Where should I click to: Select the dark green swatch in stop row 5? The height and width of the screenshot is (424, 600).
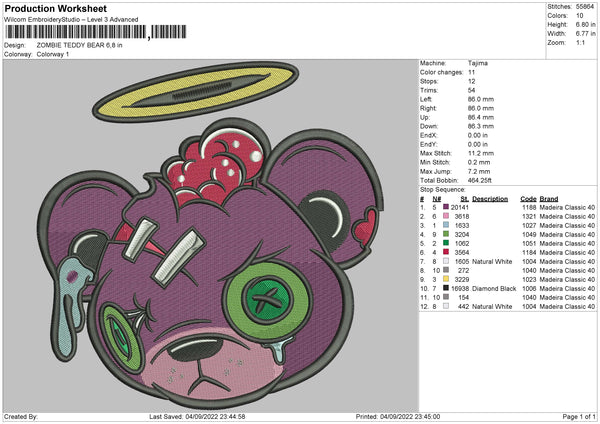tap(445, 243)
